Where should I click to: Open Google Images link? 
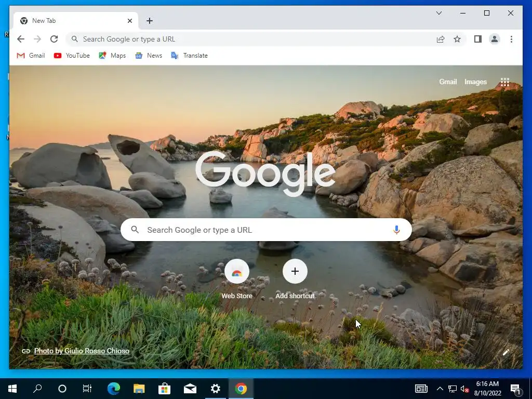(475, 82)
